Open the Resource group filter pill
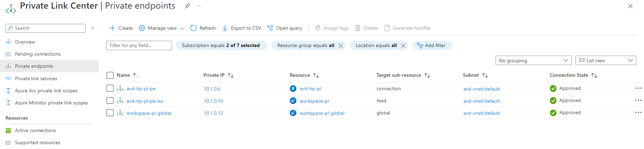 [305, 45]
